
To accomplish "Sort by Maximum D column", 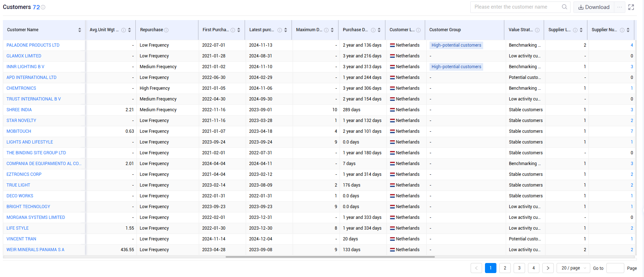I will click(x=332, y=30).
